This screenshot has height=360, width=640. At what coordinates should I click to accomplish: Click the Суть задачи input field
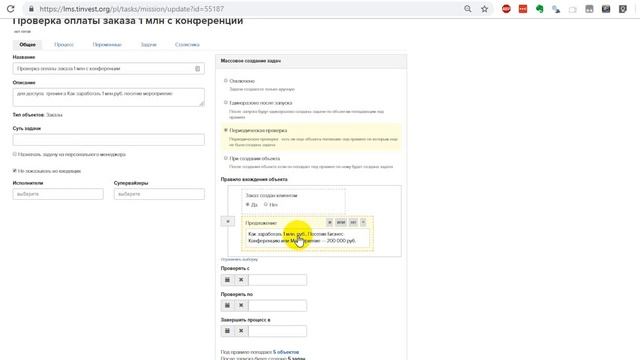pyautogui.click(x=109, y=140)
